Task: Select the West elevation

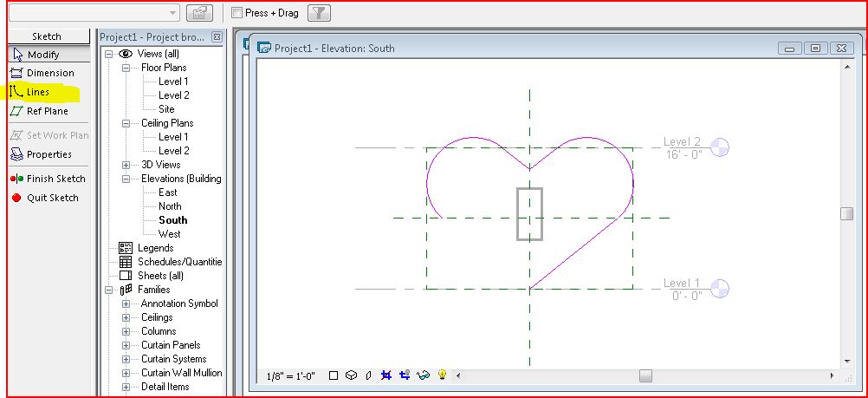Action: 170,234
